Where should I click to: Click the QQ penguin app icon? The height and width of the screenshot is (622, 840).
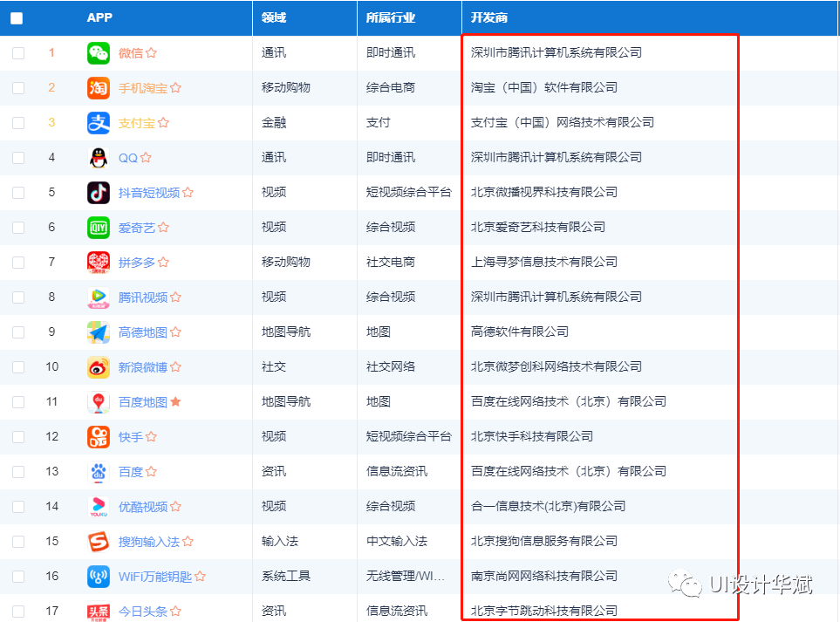click(99, 158)
